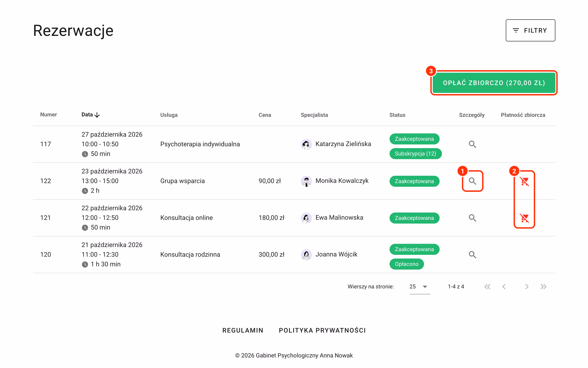
Task: Go to previous page arrow
Action: pyautogui.click(x=504, y=287)
